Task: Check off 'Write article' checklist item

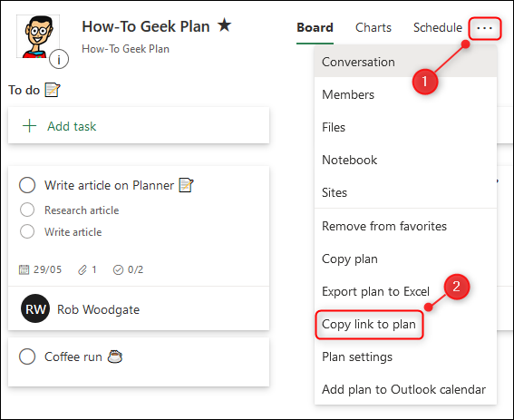Action: [x=27, y=231]
